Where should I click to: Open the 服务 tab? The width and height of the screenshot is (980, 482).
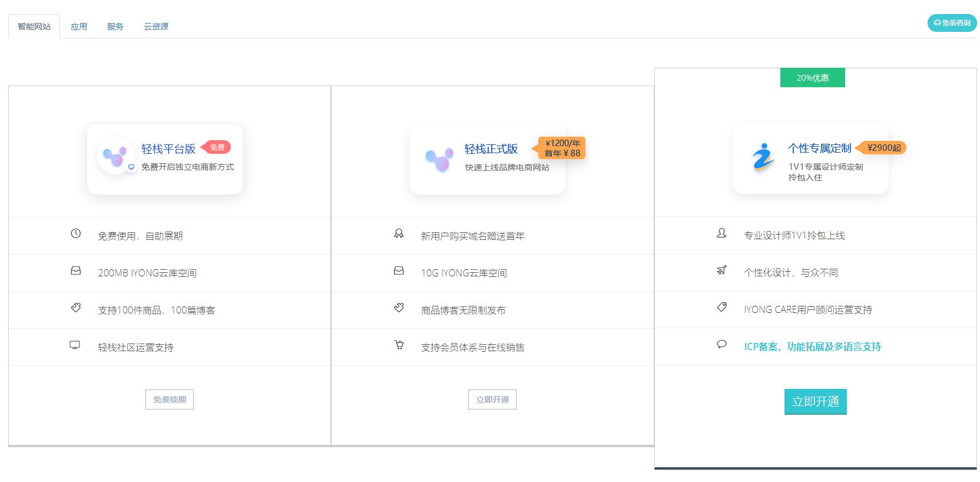tap(115, 27)
